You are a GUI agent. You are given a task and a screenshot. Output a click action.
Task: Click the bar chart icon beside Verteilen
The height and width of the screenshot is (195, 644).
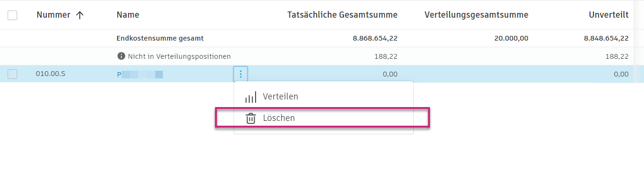[250, 97]
